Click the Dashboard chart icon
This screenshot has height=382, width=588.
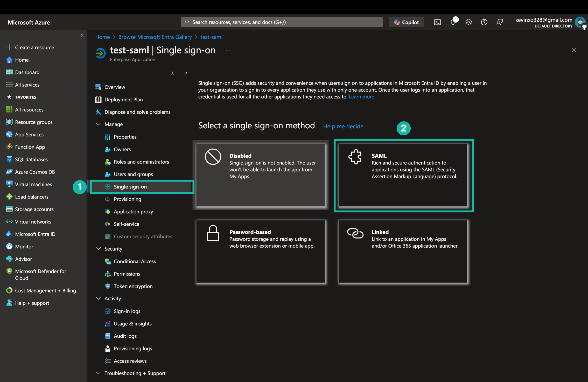(9, 72)
